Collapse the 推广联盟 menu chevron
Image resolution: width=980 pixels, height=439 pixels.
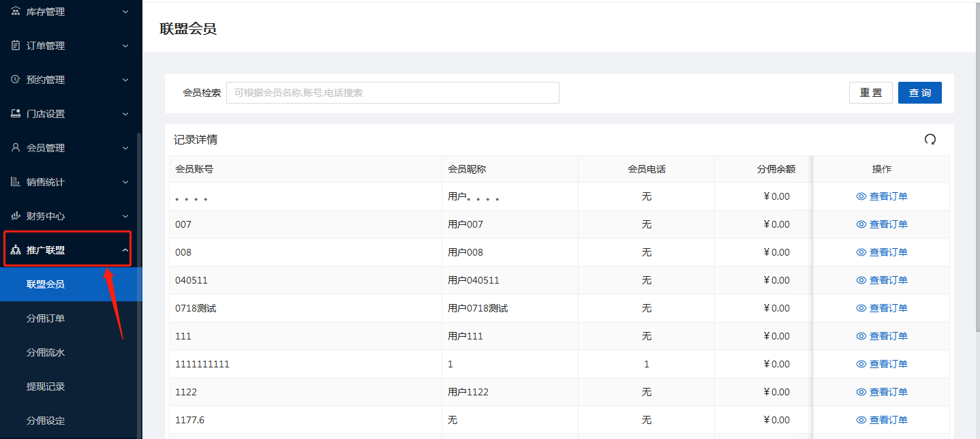point(125,250)
